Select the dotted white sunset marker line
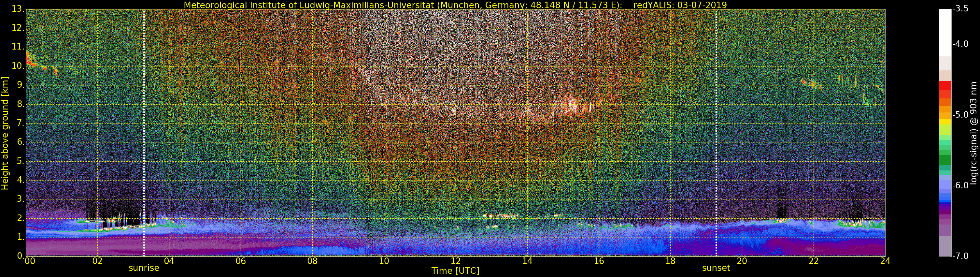This screenshot has width=980, height=277. (717, 132)
